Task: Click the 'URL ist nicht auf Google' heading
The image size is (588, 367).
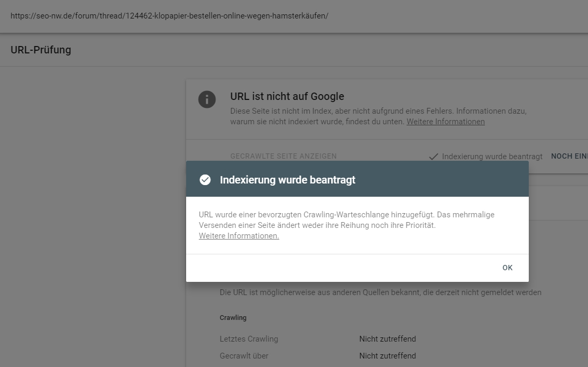Action: pyautogui.click(x=287, y=96)
